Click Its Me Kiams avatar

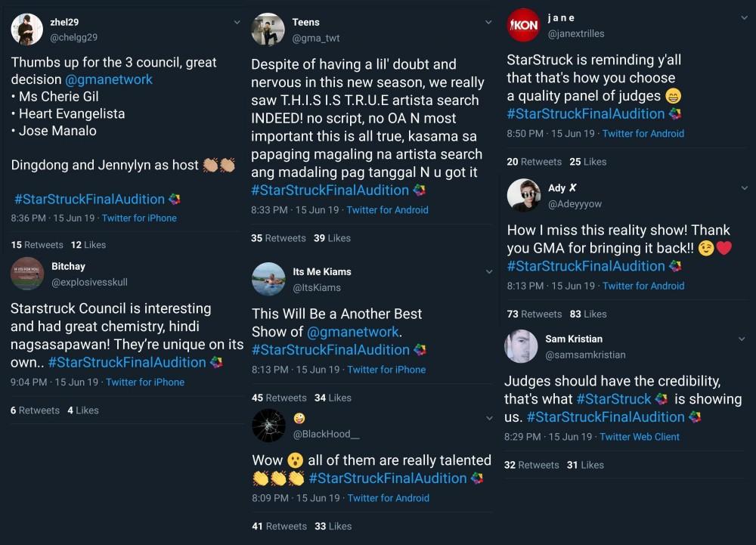(268, 279)
